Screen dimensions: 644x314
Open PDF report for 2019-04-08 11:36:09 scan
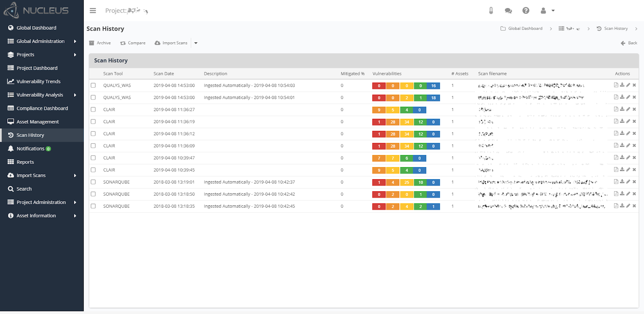click(x=616, y=145)
